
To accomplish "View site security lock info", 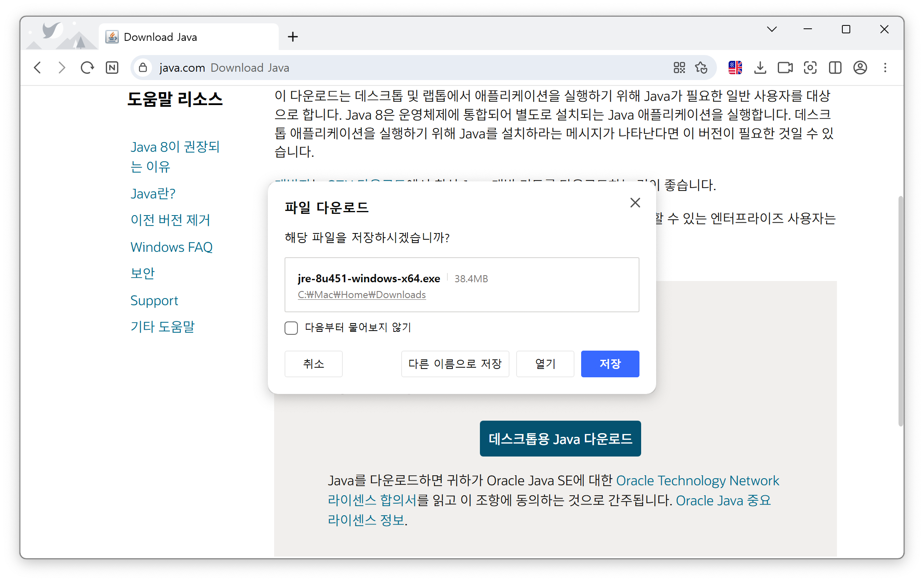I will click(143, 68).
